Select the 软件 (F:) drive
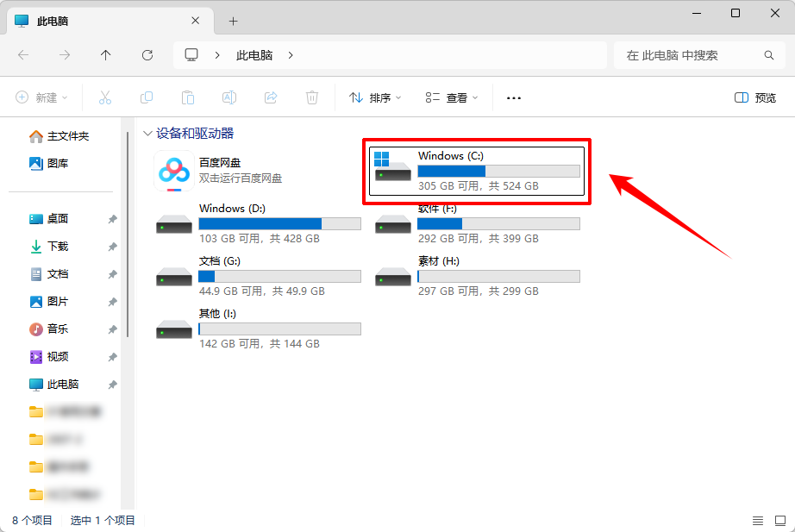Viewport: 795px width, 532px height. click(477, 223)
